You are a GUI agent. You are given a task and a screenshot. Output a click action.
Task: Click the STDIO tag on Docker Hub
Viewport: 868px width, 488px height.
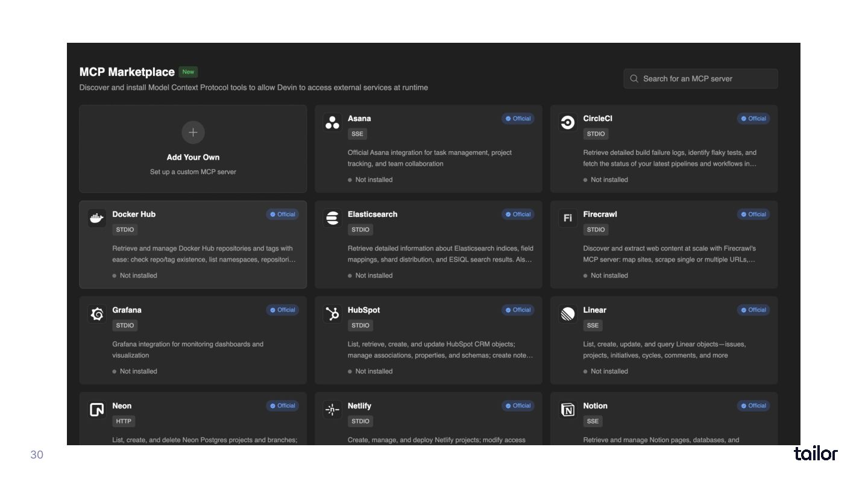click(125, 230)
